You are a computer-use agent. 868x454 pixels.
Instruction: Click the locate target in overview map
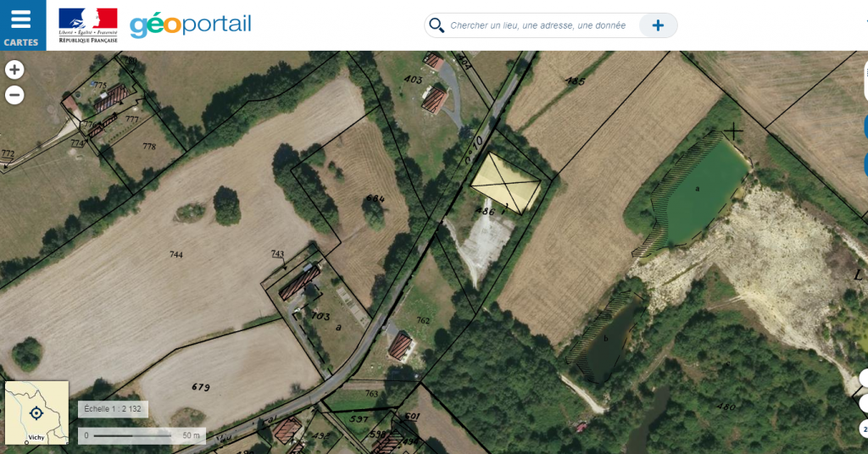click(x=36, y=413)
